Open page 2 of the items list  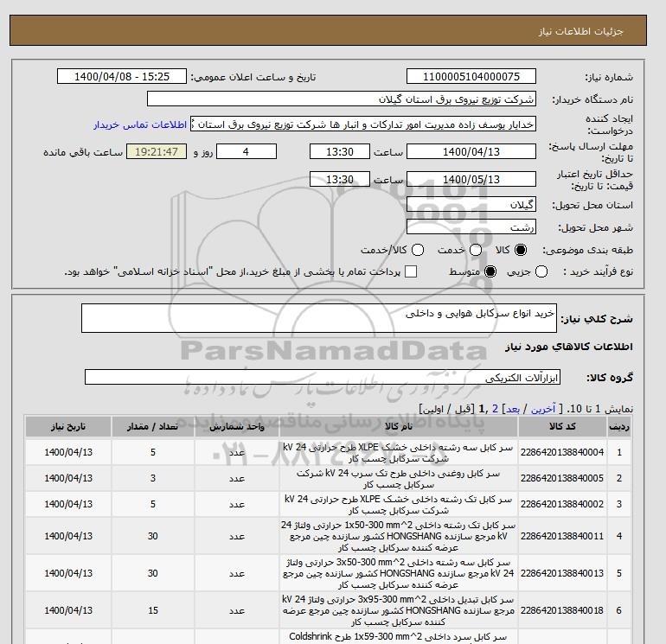pos(495,409)
